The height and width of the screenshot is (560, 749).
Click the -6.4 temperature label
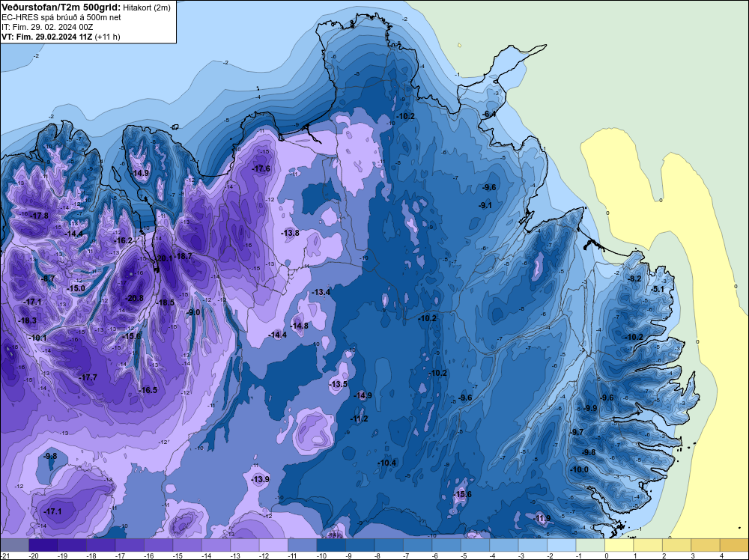[x=488, y=115]
